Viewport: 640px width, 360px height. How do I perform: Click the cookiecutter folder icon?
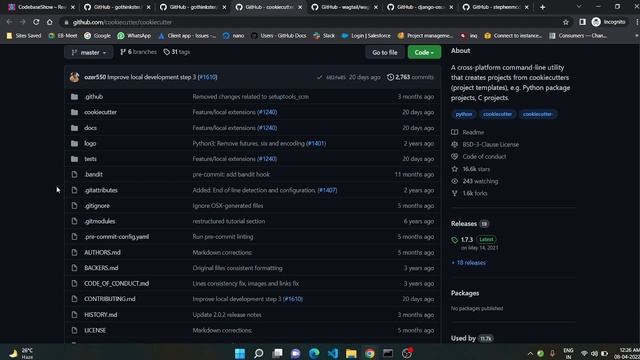pos(74,112)
